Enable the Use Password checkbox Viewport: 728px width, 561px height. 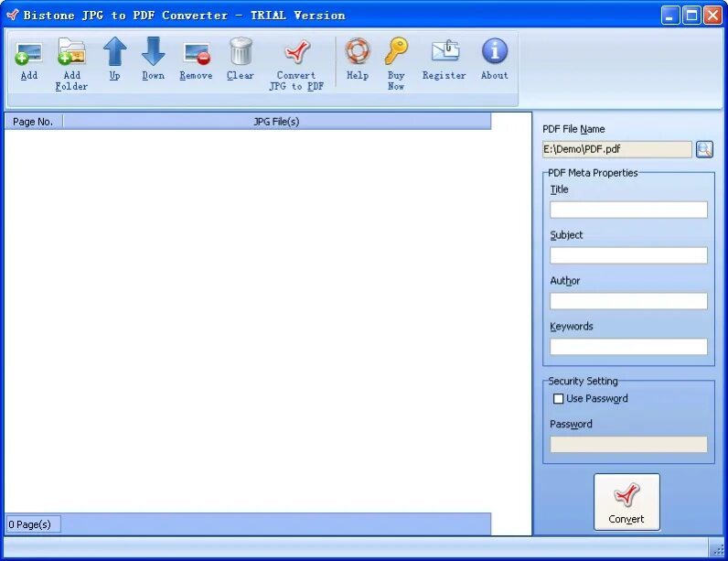[558, 398]
